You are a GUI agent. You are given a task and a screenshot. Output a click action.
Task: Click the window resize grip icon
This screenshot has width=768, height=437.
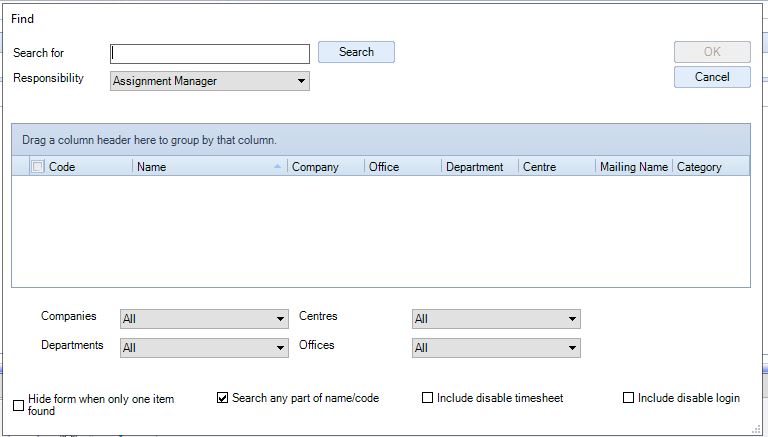pyautogui.click(x=757, y=429)
